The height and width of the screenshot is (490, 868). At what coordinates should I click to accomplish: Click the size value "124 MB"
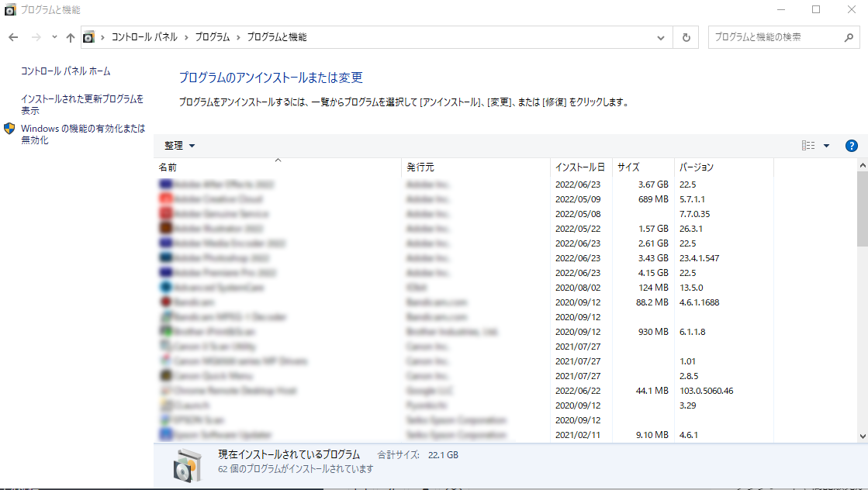[653, 288]
